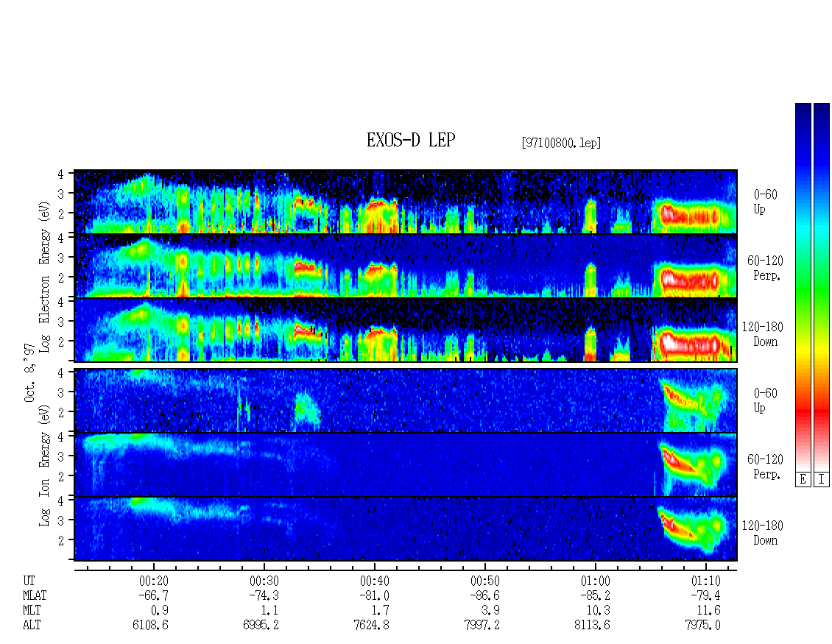Viewport: 832px width, 644px height.
Task: Click the MLT row label
Action: [32, 611]
